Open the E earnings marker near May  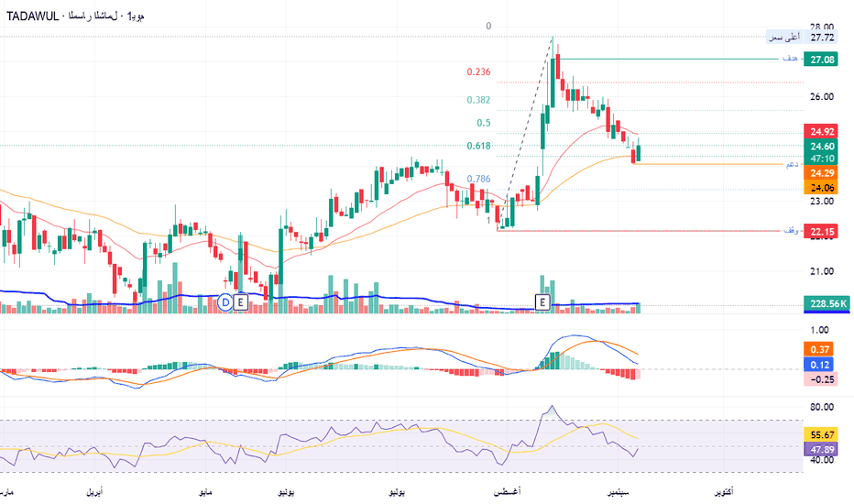[240, 301]
